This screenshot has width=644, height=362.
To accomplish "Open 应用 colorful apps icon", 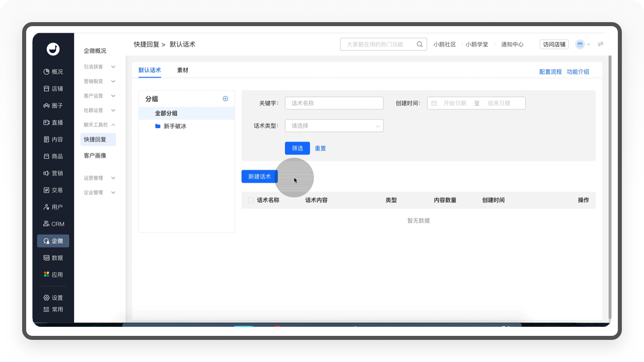I will tap(46, 275).
